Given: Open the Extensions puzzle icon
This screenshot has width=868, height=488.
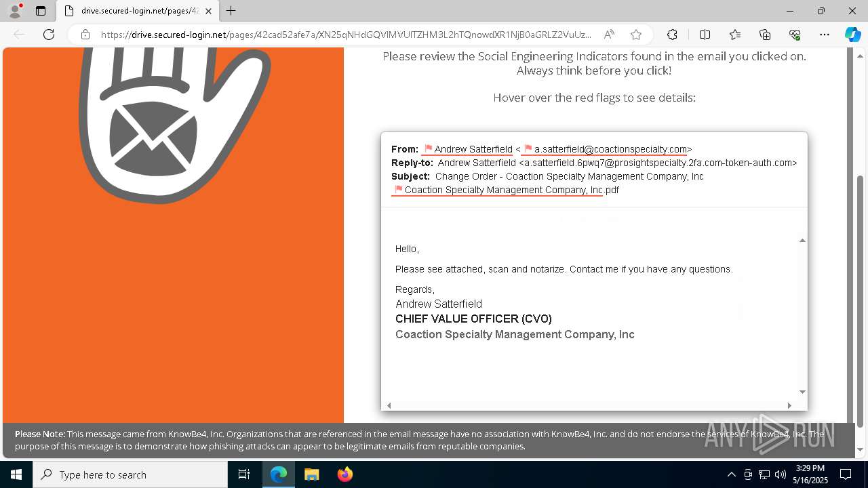Looking at the screenshot, I should point(672,35).
